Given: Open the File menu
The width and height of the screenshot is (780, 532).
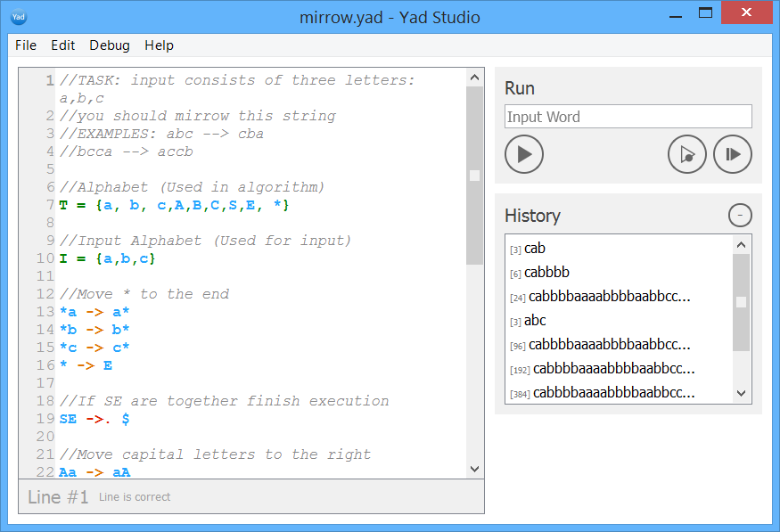Looking at the screenshot, I should pyautogui.click(x=25, y=45).
